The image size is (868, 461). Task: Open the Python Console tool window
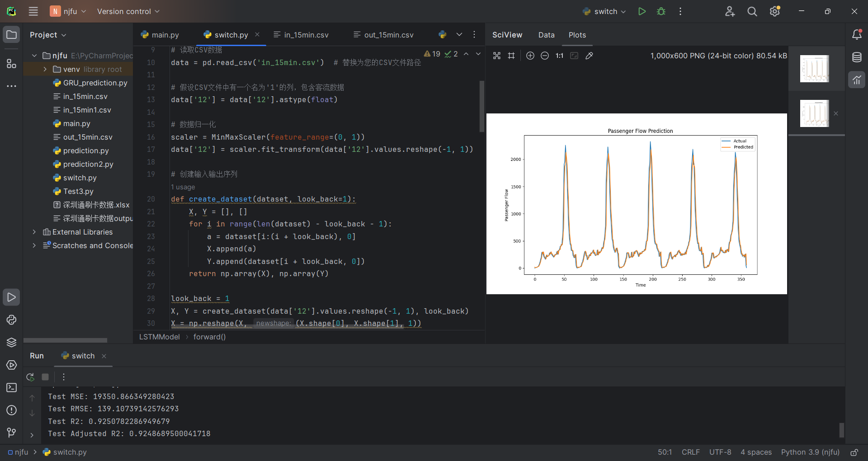[x=12, y=320]
